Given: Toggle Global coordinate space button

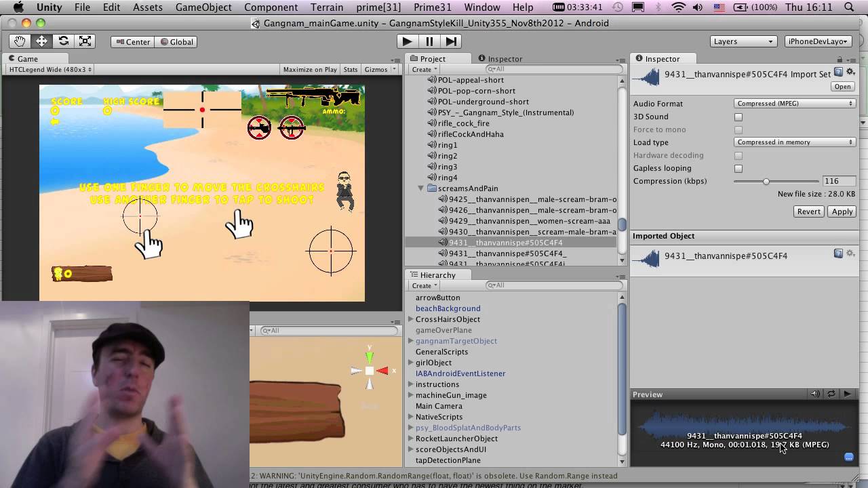Looking at the screenshot, I should point(176,41).
